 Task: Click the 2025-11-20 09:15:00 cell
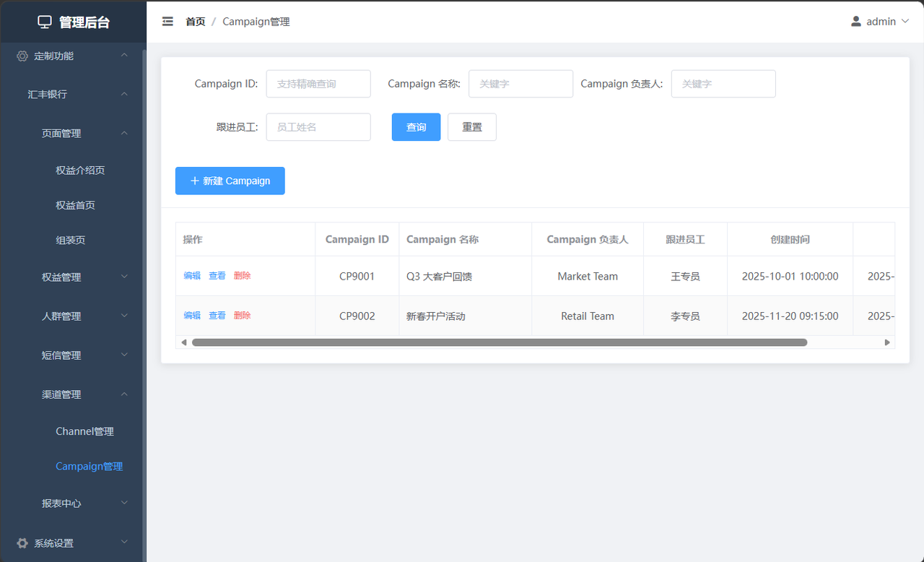790,316
